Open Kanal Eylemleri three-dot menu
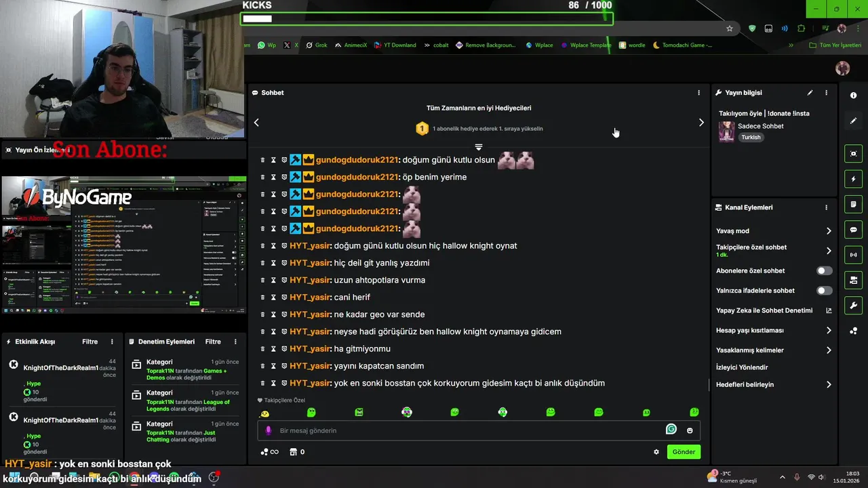 [x=826, y=207]
